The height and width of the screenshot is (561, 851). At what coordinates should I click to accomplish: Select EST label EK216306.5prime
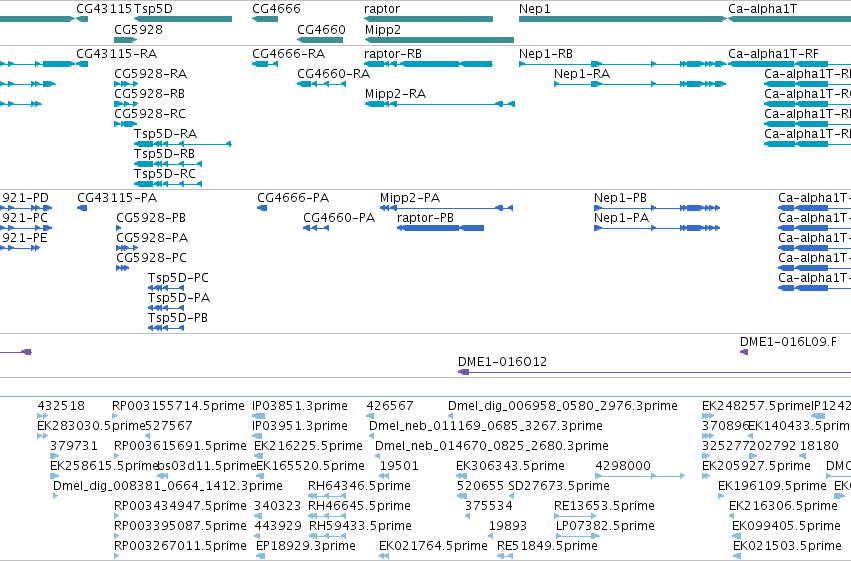tap(783, 507)
